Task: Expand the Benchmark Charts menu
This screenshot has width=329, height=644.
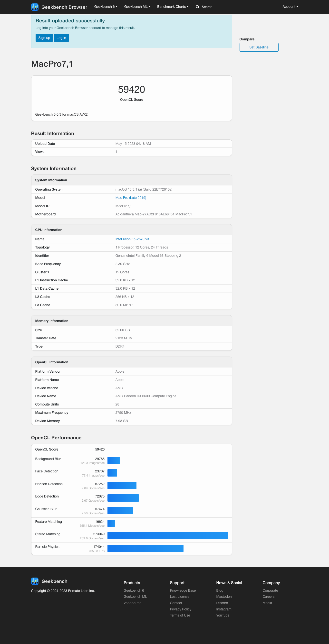Action: click(173, 7)
